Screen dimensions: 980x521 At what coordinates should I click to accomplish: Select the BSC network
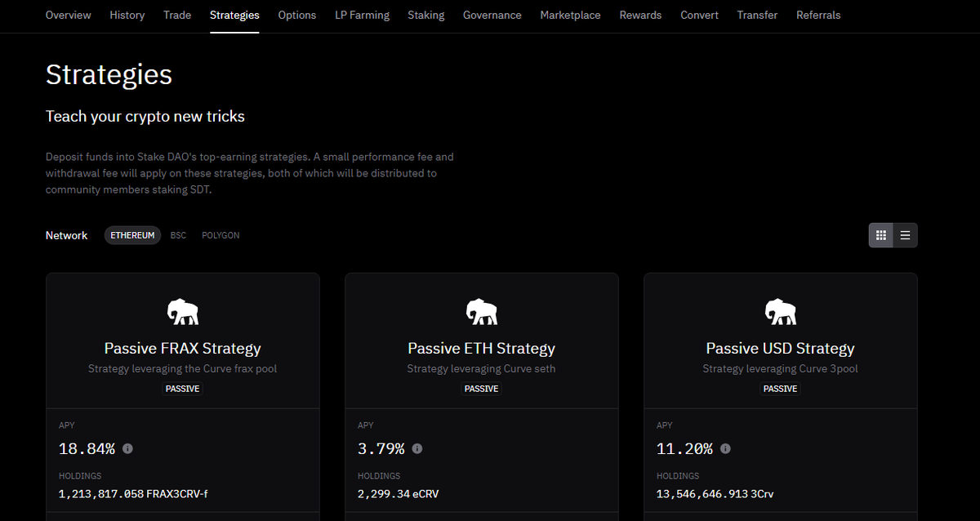tap(178, 235)
